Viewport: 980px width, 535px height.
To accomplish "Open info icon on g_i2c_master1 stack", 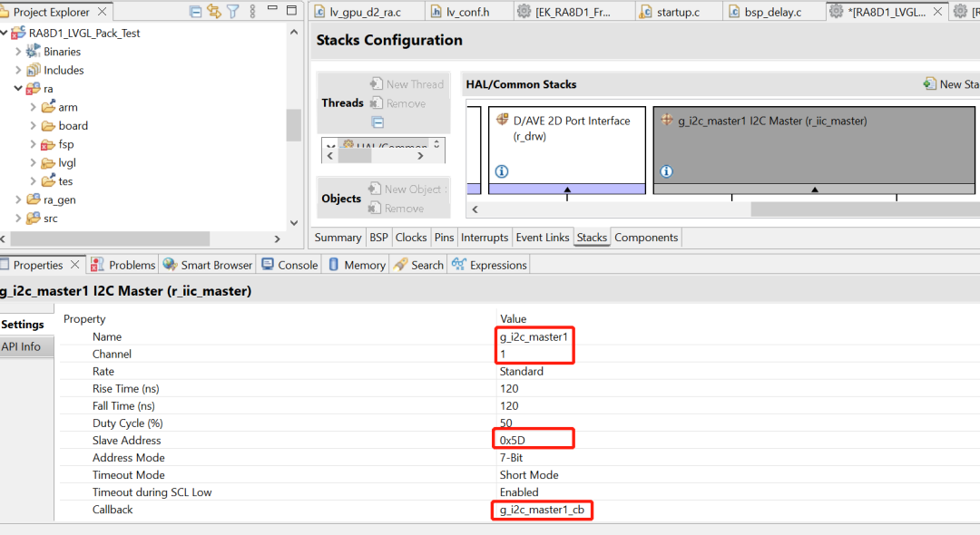I will point(666,171).
